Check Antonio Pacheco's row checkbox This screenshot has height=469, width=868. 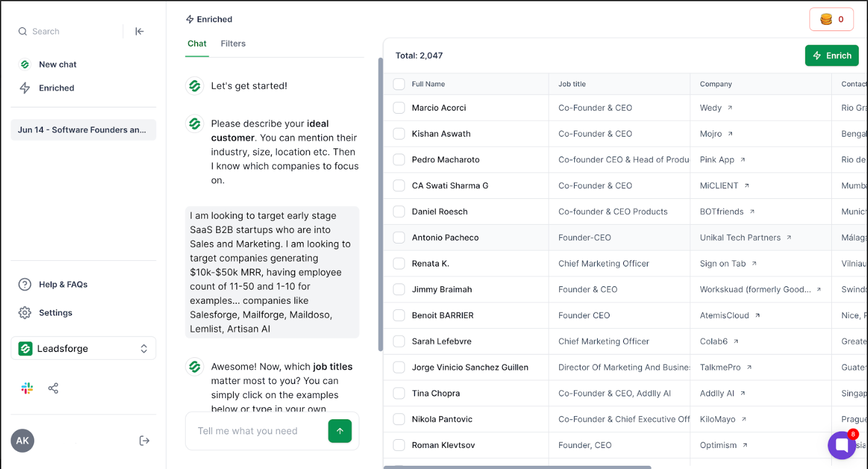tap(399, 237)
